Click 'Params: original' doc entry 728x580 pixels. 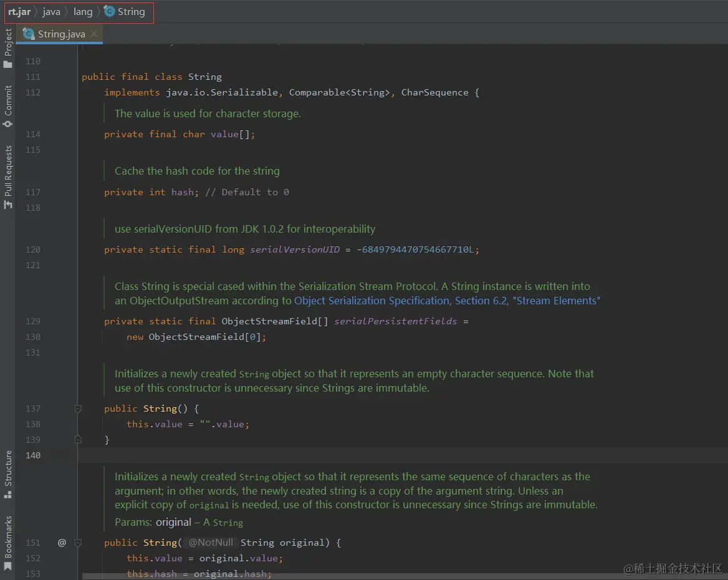click(x=153, y=523)
